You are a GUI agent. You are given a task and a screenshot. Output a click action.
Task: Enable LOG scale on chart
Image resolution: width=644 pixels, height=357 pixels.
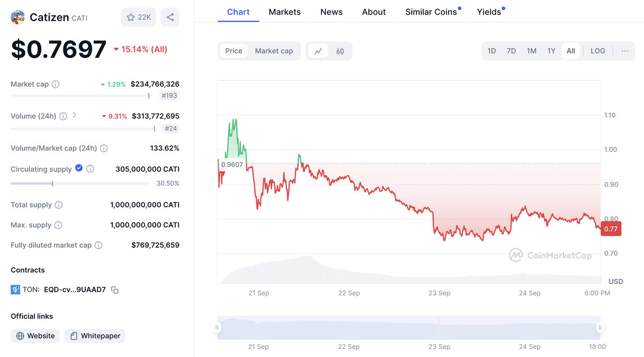pos(597,51)
